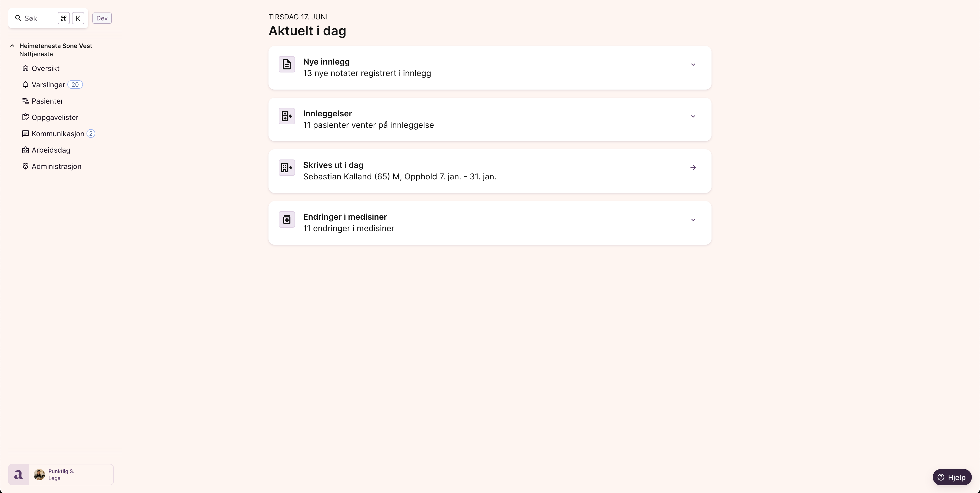Click the magnifier search icon
Screen dimensions: 980x493
pyautogui.click(x=18, y=18)
